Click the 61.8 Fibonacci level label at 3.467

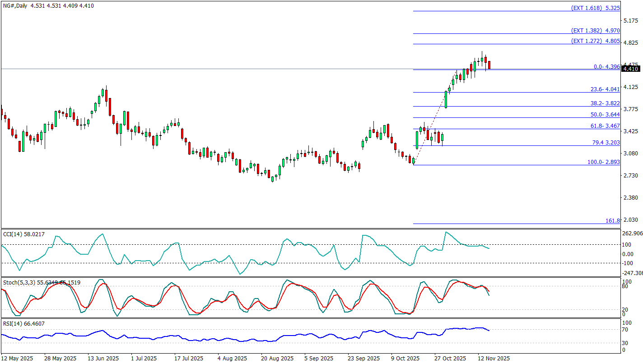click(x=605, y=126)
